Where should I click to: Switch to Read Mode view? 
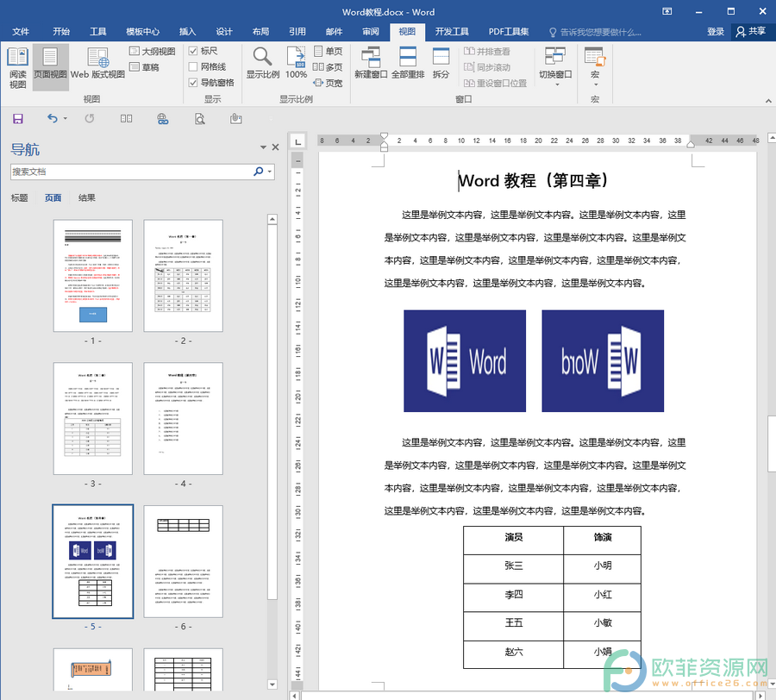17,68
